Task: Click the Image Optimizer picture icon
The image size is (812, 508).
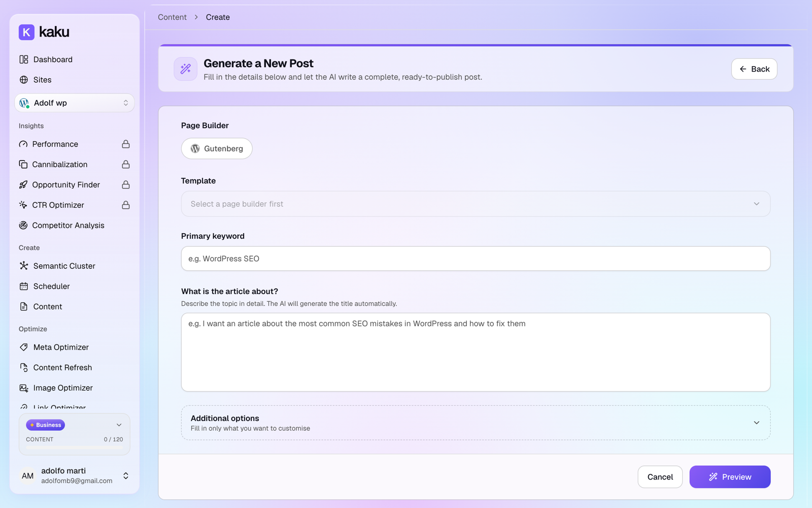Action: pos(24,388)
